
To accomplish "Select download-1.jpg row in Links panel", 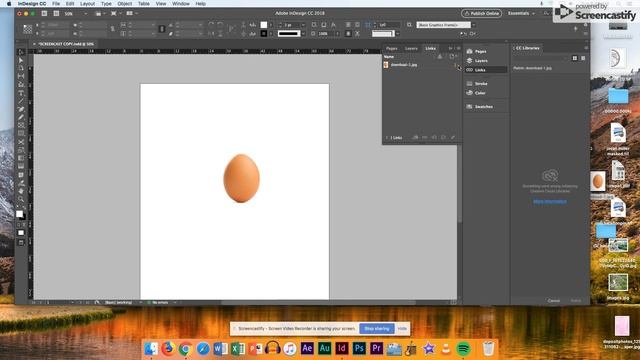I will [x=421, y=65].
